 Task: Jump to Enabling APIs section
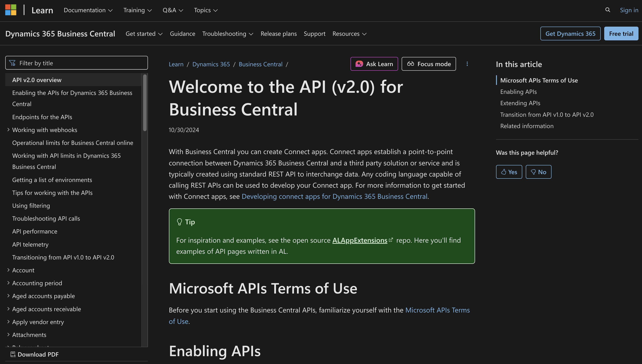(x=518, y=92)
